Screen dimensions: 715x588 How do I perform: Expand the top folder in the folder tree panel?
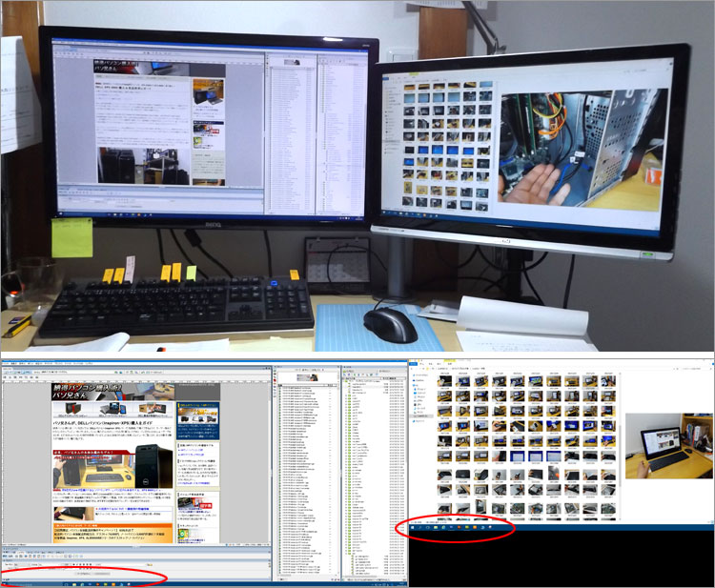[346, 381]
